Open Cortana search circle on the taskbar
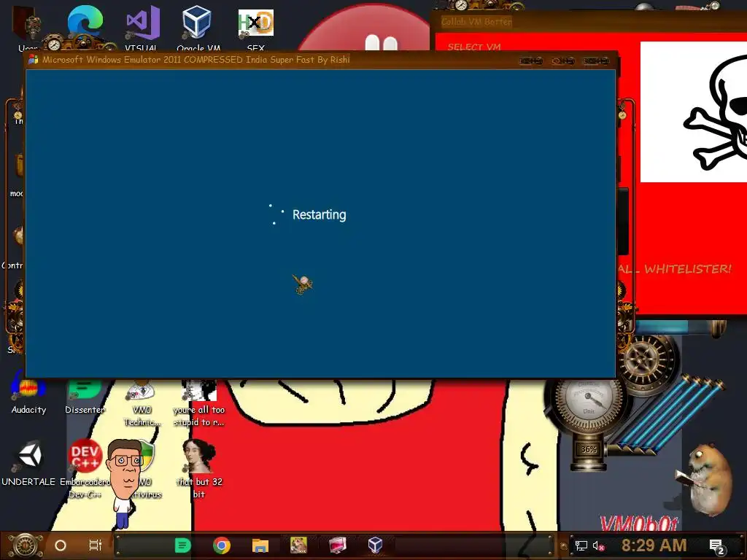This screenshot has width=747, height=560. pos(61,545)
